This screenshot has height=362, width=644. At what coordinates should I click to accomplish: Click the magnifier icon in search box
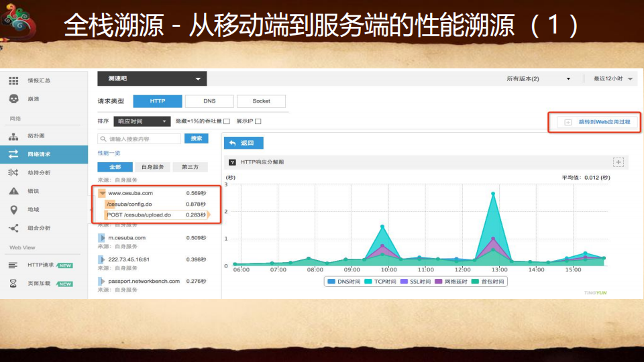[103, 139]
